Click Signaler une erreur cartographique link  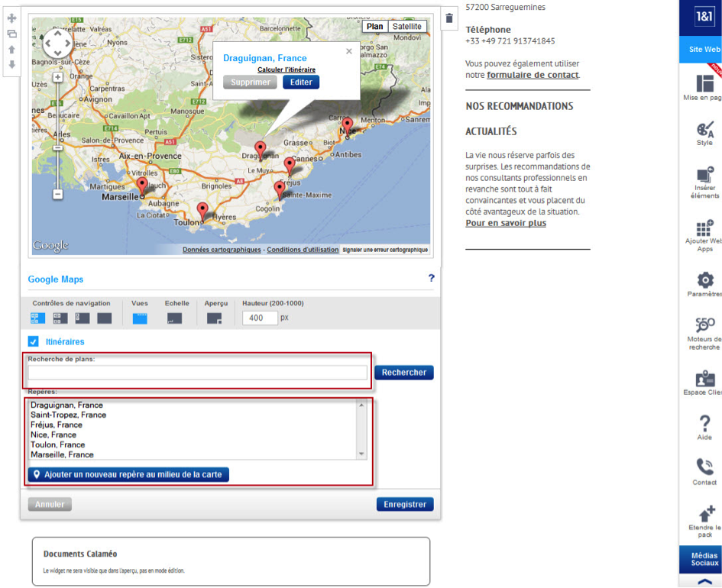pyautogui.click(x=385, y=250)
